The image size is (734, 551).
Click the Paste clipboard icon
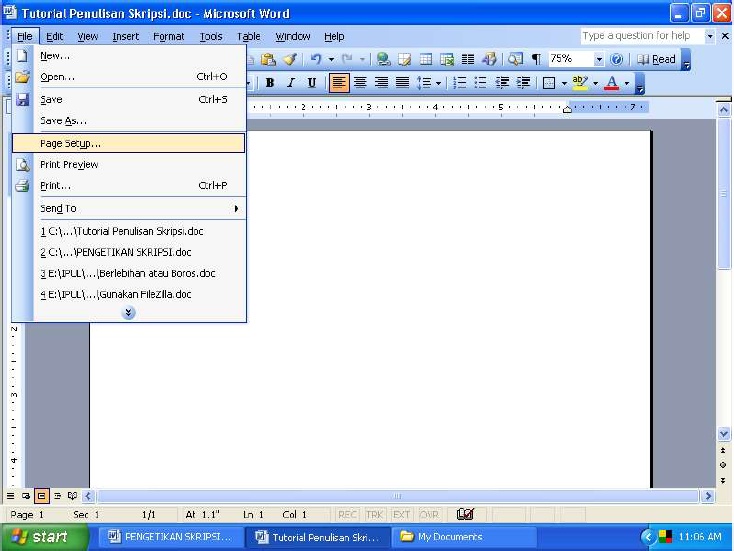(268, 59)
